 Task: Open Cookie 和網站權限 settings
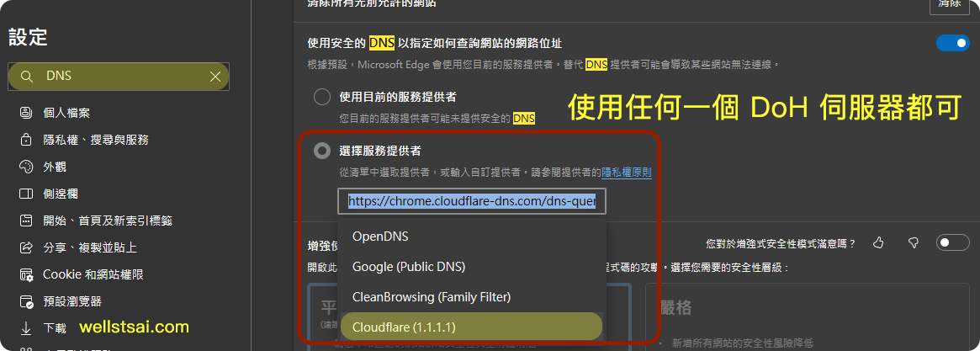(93, 274)
